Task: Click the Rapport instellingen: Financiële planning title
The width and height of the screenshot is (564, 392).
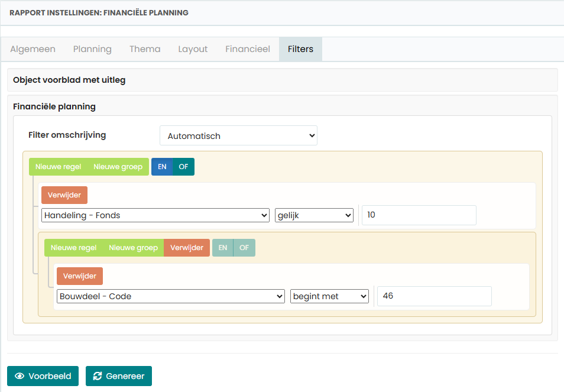Action: (99, 12)
